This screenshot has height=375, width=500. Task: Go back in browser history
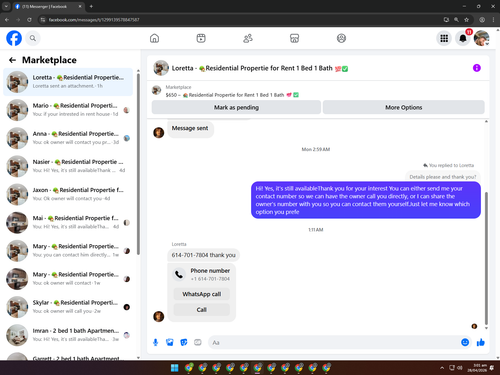click(7, 20)
